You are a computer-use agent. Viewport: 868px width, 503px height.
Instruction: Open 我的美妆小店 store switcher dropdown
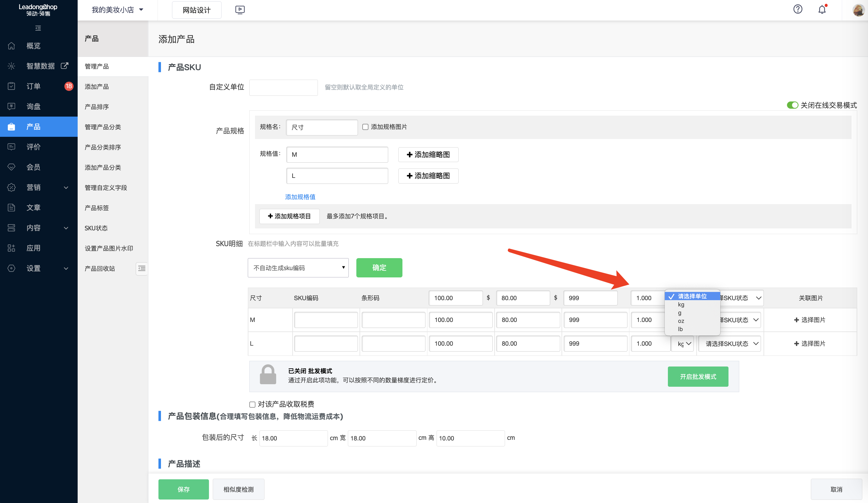click(117, 10)
